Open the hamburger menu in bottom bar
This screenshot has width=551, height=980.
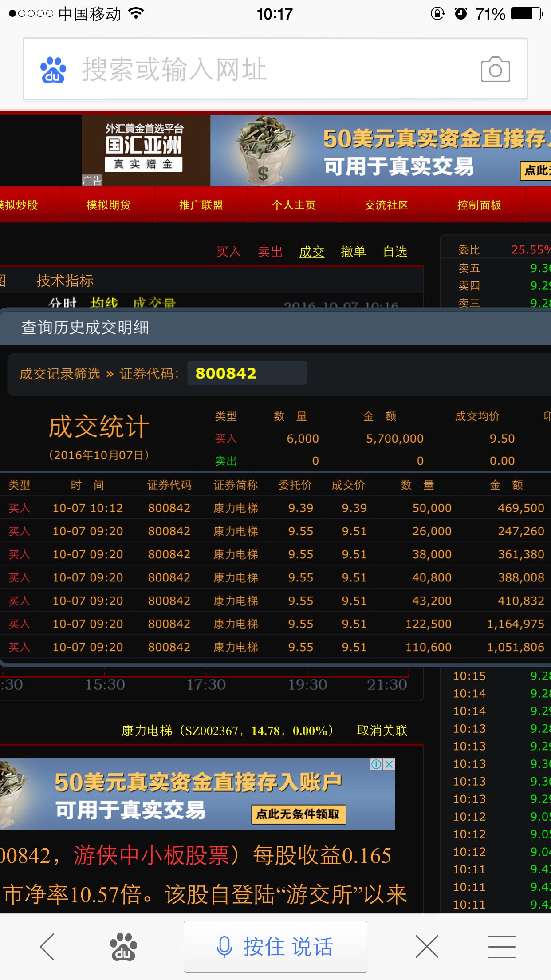[x=501, y=947]
